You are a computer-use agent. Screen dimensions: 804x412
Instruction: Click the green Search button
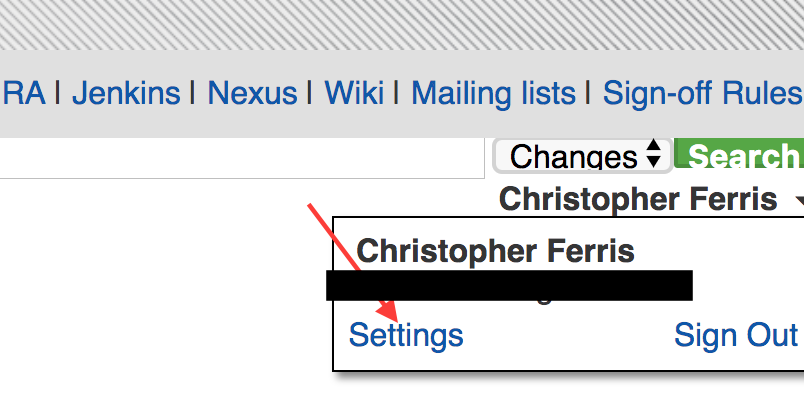739,153
